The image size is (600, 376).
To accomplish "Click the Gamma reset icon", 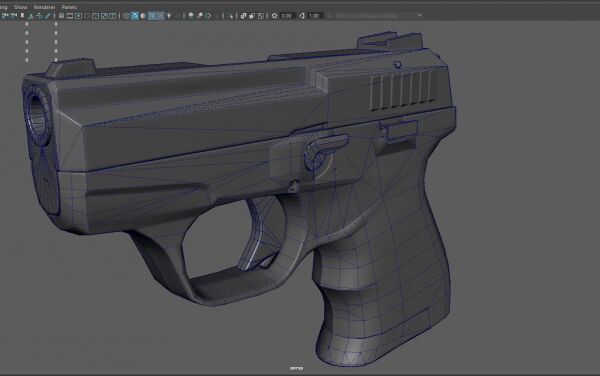I will pyautogui.click(x=302, y=16).
